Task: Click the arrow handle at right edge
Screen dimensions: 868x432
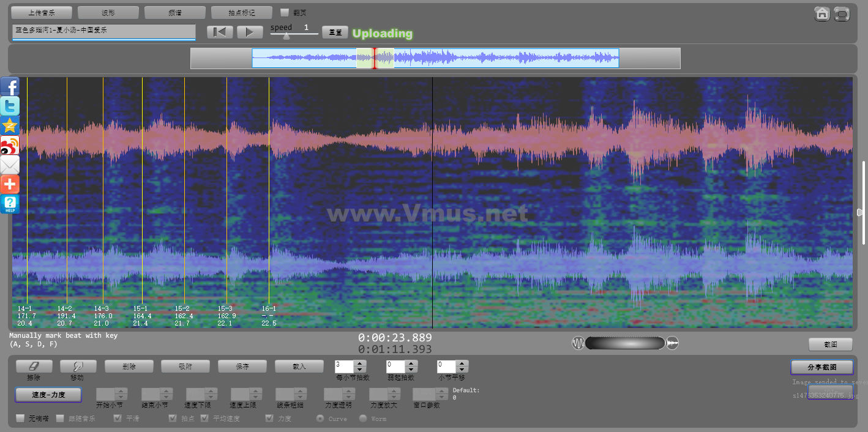Action: coord(860,212)
